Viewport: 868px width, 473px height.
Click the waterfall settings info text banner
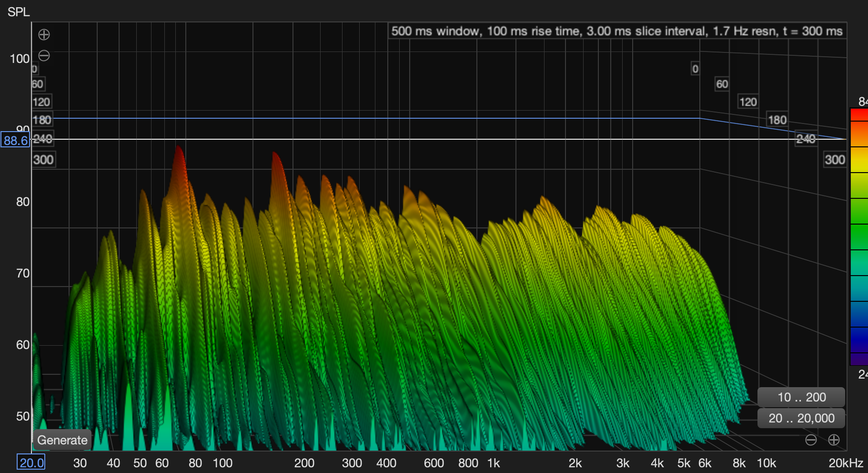[617, 31]
